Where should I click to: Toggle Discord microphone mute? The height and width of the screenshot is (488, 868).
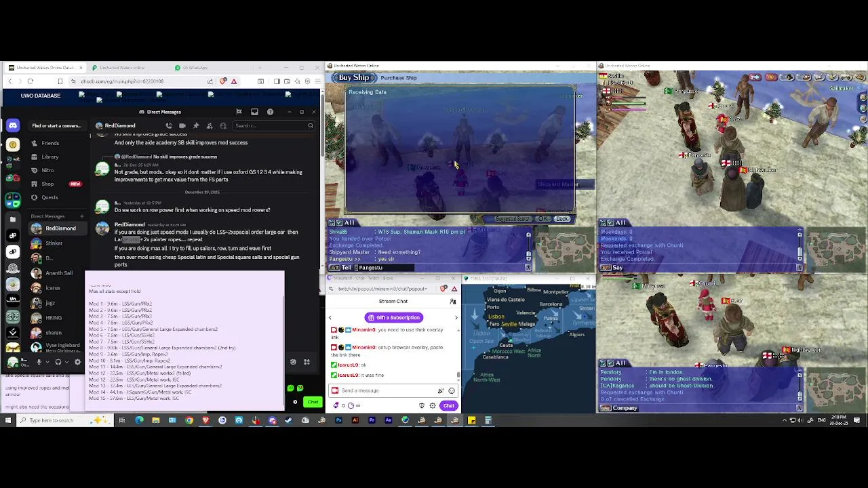pos(39,362)
